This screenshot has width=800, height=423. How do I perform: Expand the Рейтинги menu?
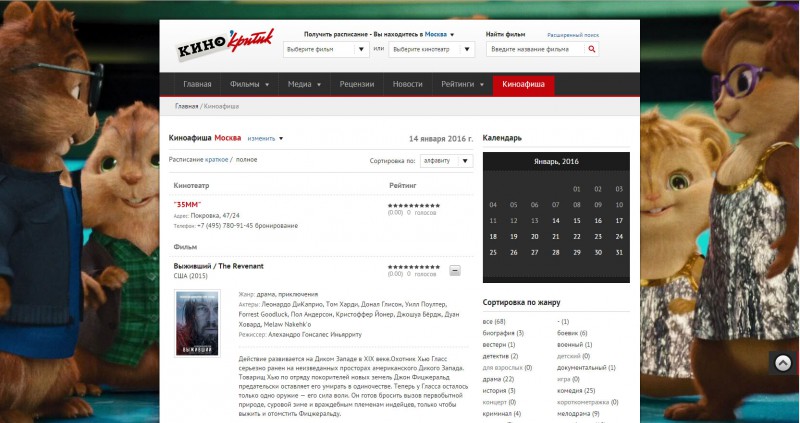click(462, 84)
